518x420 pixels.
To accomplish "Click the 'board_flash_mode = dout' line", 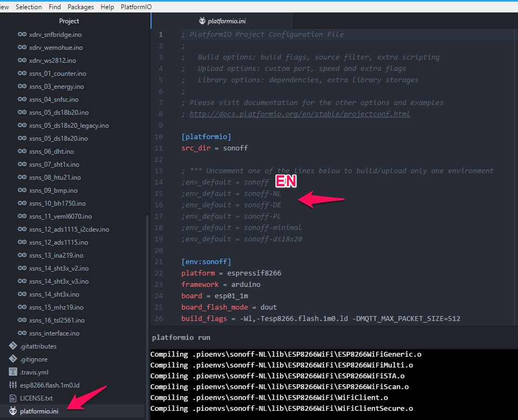I will pos(229,307).
